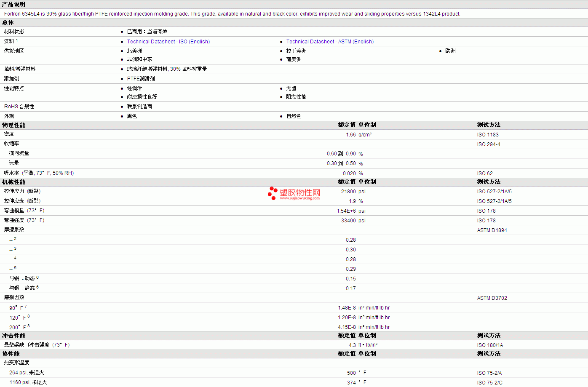Select the "PTFE润滑剂" additive entry
The image size is (588, 387).
141,79
